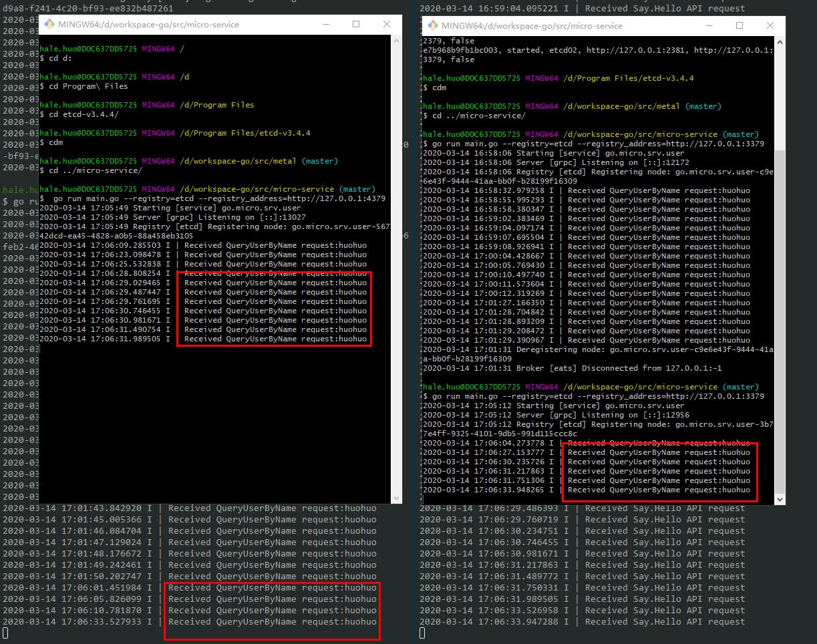Click the 17:05:49 Starting [service] line

click(x=170, y=208)
